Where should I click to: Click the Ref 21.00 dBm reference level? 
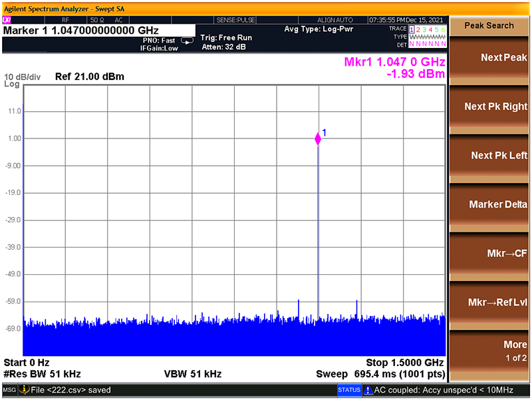tap(90, 77)
